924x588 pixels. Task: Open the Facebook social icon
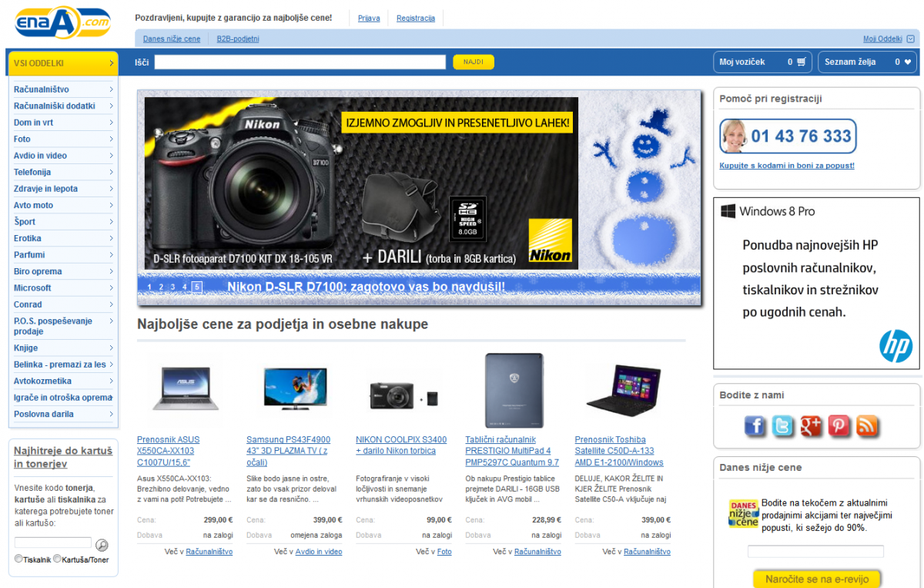(755, 425)
